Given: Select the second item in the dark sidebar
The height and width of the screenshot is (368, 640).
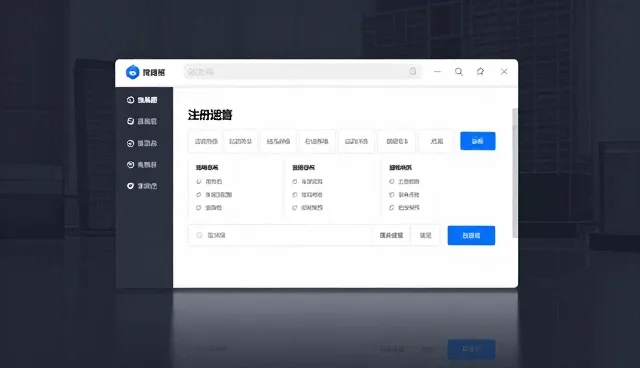Looking at the screenshot, I should (x=142, y=121).
